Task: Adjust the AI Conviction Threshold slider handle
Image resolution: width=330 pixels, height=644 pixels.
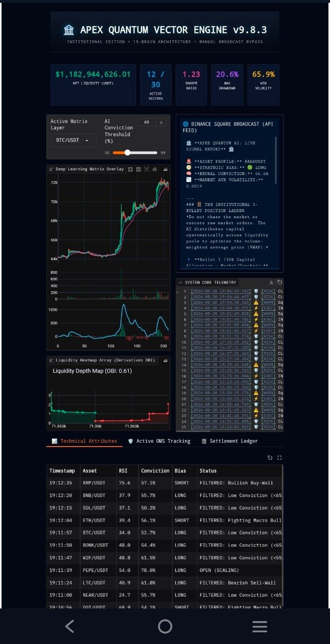Action: [x=127, y=153]
